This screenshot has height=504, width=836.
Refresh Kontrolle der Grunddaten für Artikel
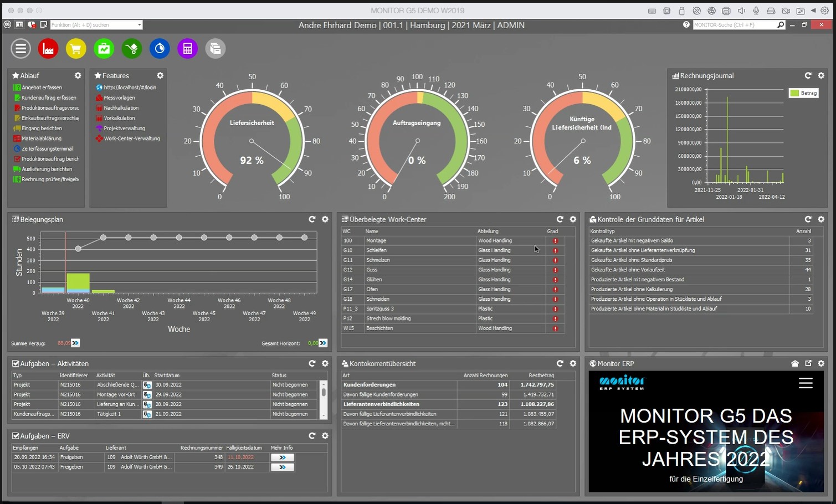pyautogui.click(x=808, y=219)
